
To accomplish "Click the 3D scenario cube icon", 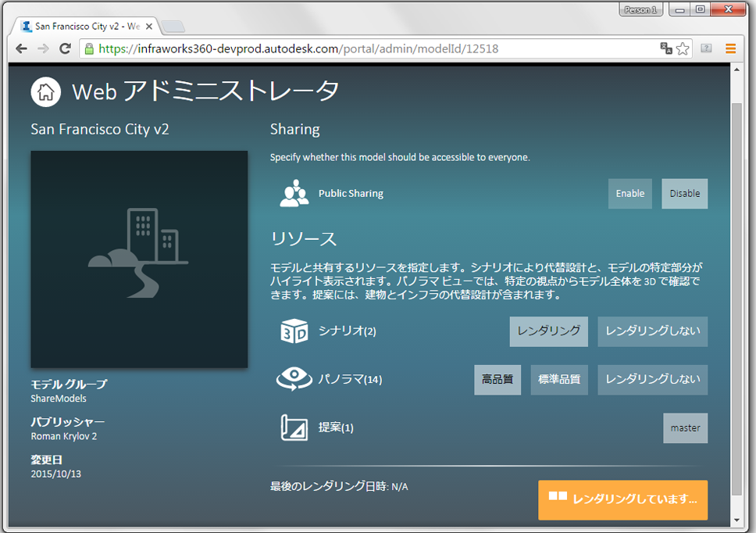I will (294, 331).
